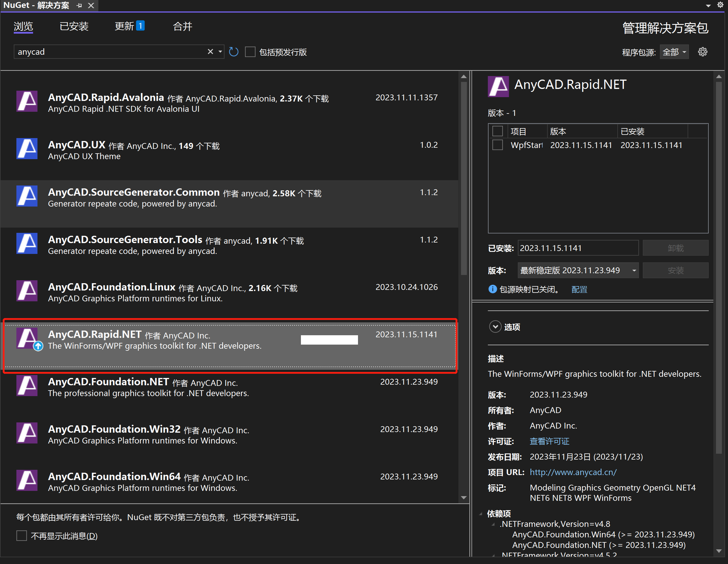This screenshot has width=728, height=564.
Task: Open the package source mapping Configure link
Action: pyautogui.click(x=579, y=289)
